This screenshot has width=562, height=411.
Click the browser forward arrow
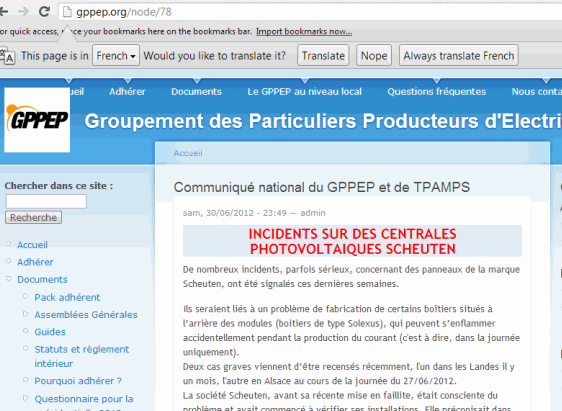(x=23, y=11)
